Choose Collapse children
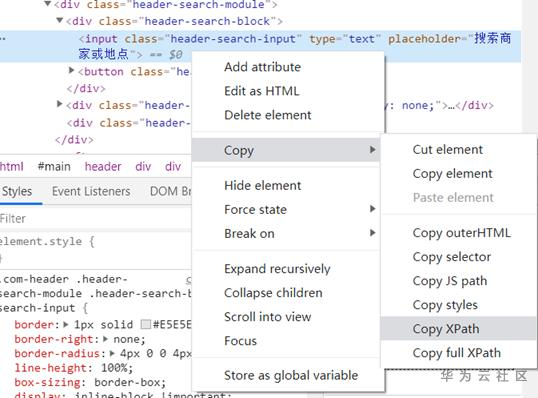 pos(273,293)
